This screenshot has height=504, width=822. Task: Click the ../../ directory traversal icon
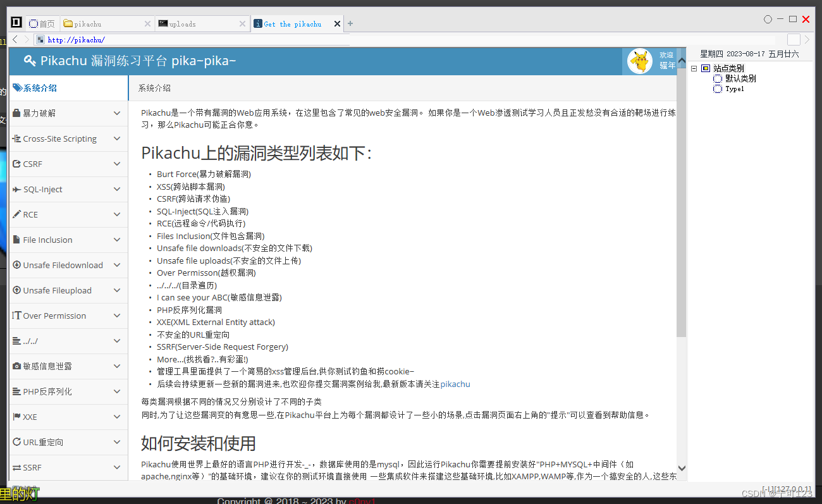(x=17, y=341)
